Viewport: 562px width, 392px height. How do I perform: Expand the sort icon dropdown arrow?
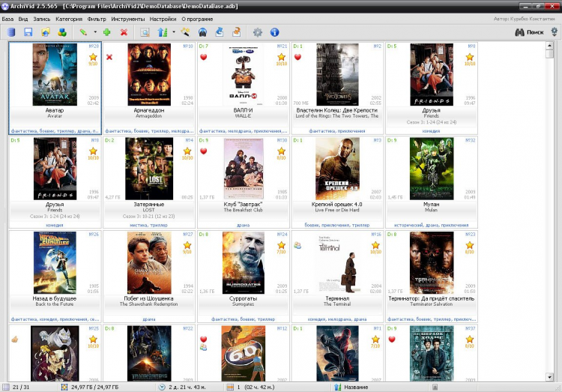click(x=174, y=32)
